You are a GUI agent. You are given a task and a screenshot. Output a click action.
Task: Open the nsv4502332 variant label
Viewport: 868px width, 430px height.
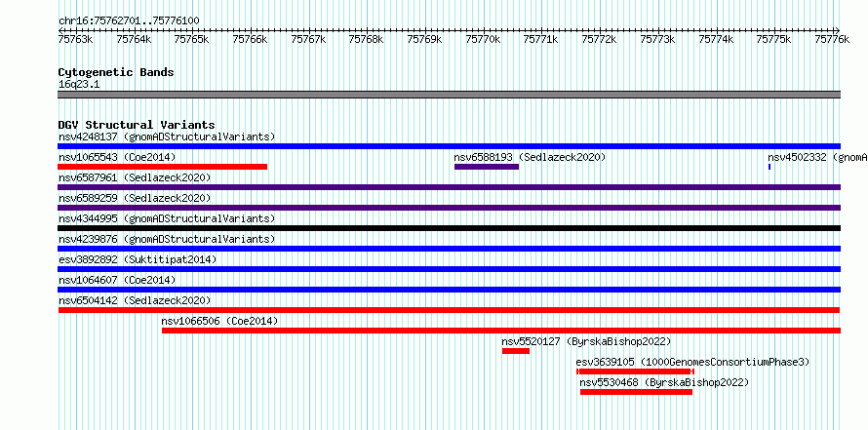(x=817, y=157)
